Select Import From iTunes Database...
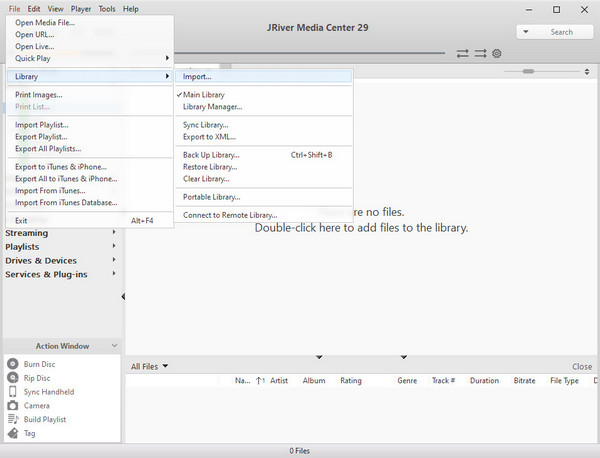 [x=90, y=202]
